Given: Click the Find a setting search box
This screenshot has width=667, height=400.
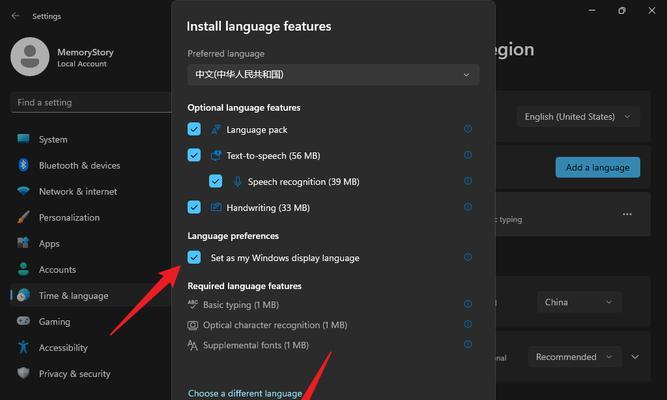Looking at the screenshot, I should tap(91, 102).
